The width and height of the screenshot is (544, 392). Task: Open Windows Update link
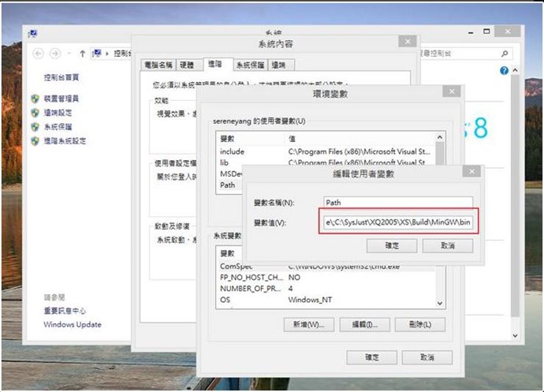pos(73,325)
